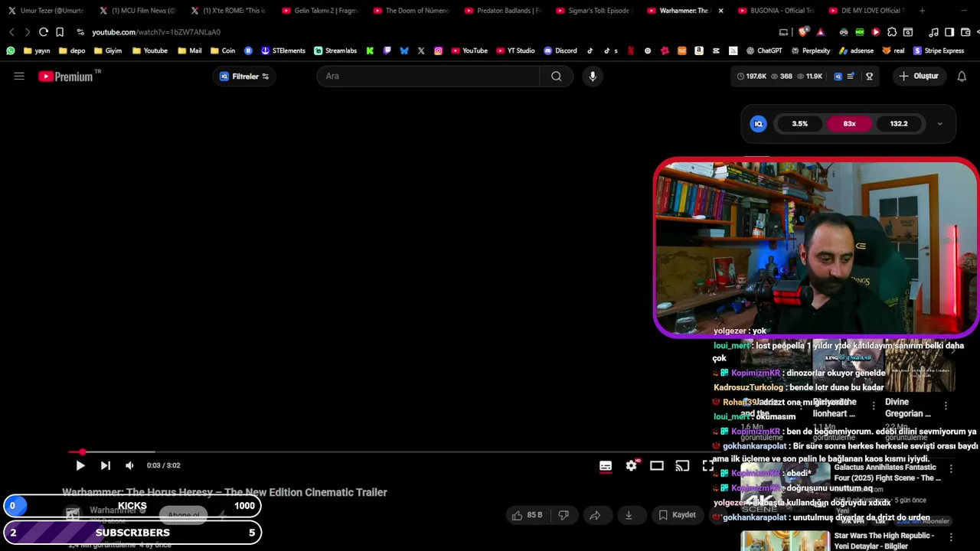
Task: Open the Coin bookmarks folder
Action: [223, 51]
